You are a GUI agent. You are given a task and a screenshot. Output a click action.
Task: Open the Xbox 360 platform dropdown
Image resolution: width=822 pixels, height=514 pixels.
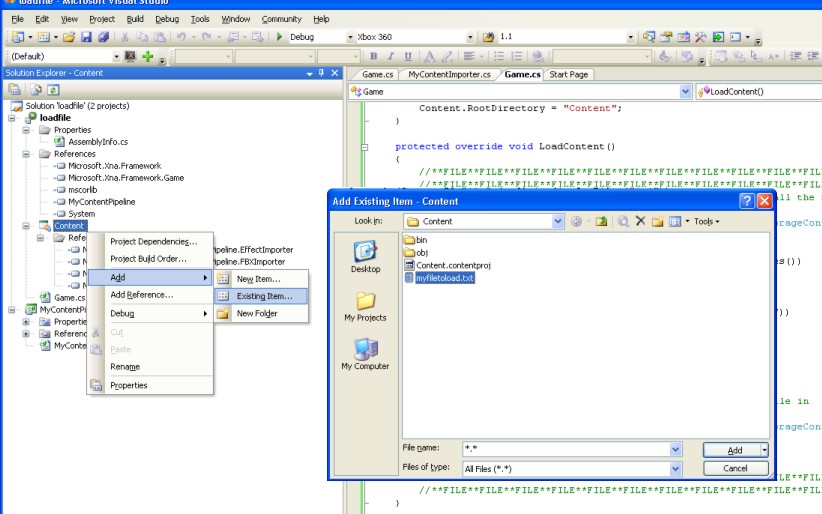pos(470,37)
